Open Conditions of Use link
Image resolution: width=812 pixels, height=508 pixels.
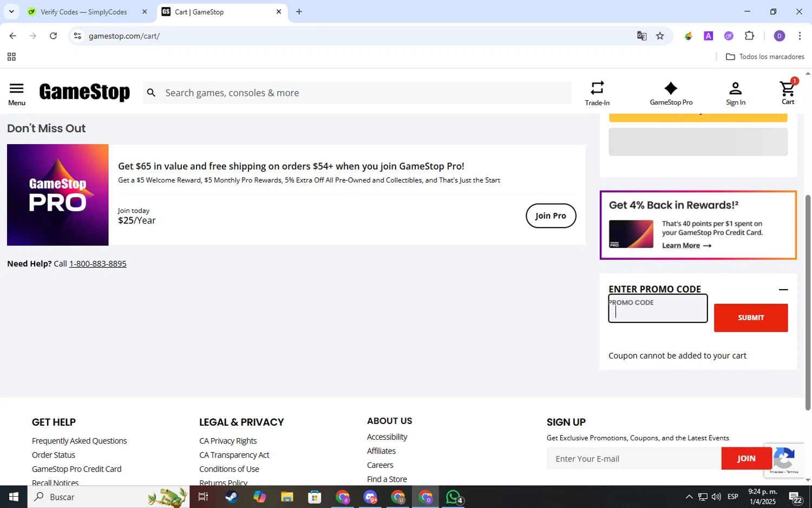pos(229,469)
